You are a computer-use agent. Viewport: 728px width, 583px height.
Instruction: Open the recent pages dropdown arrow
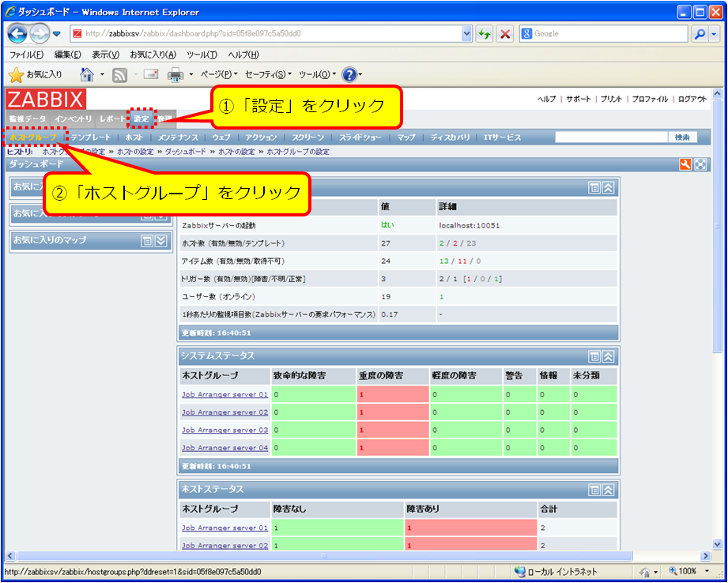coord(57,34)
